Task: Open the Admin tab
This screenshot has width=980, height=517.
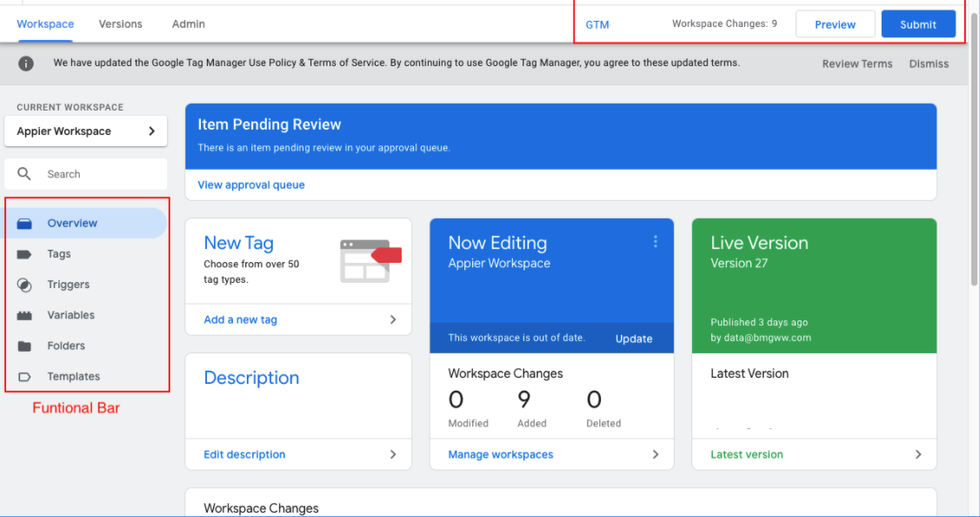Action: (x=189, y=24)
